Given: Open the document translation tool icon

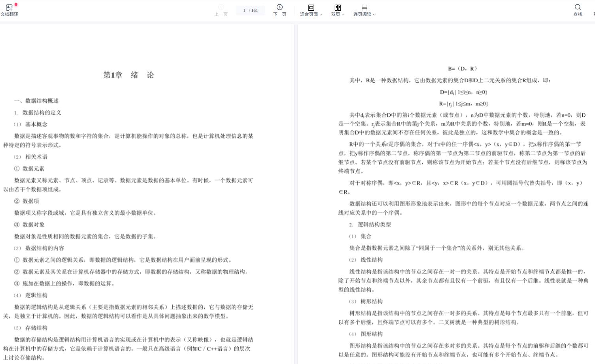Looking at the screenshot, I should click(9, 8).
